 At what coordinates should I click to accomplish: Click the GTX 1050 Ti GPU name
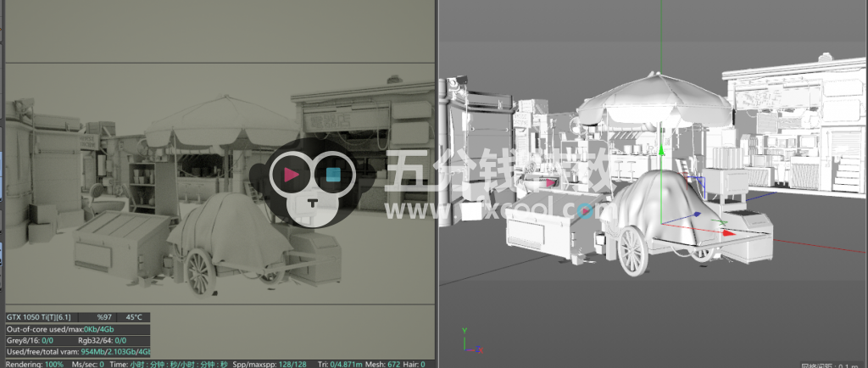click(x=39, y=317)
